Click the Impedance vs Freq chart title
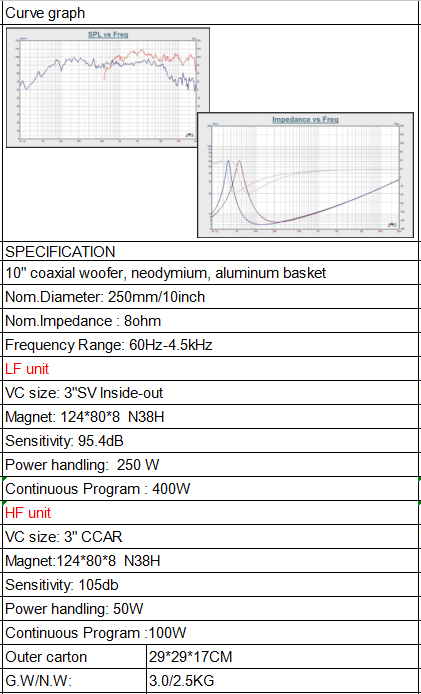Image resolution: width=421 pixels, height=694 pixels. [x=305, y=120]
